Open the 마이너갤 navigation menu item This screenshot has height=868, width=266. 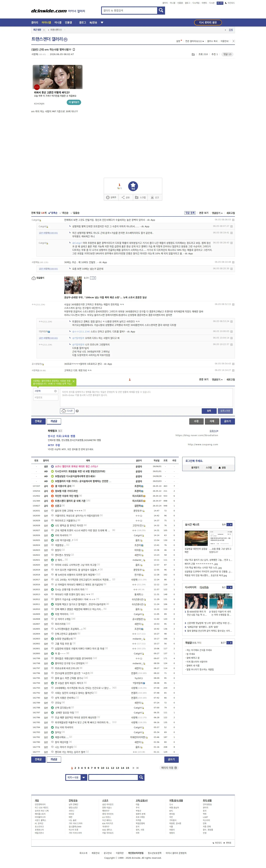pos(46,23)
